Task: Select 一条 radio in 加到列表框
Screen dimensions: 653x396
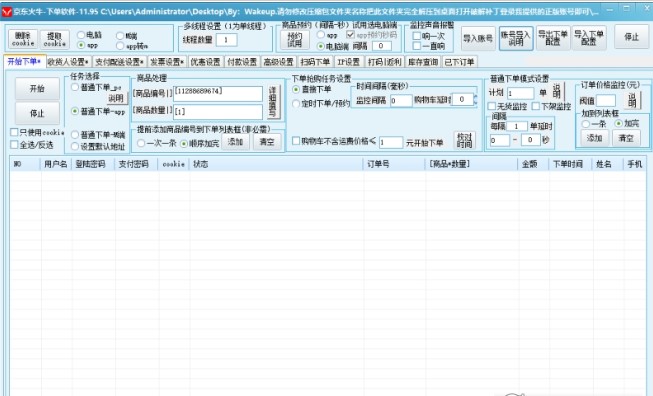Action: pos(586,124)
